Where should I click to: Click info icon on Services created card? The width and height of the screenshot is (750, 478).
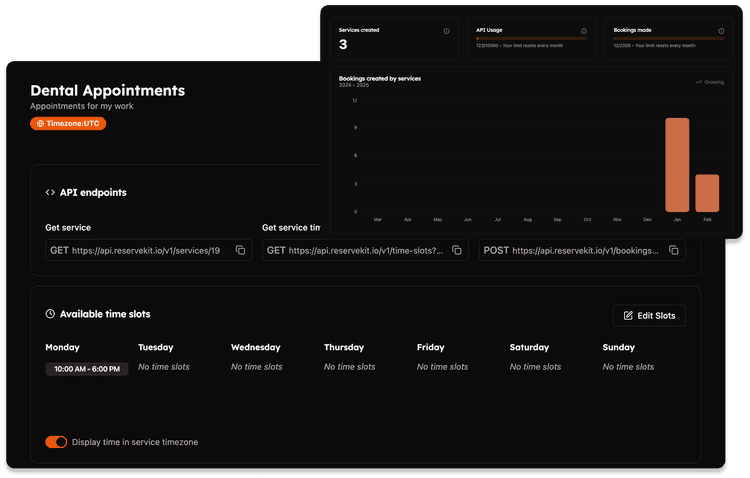[x=446, y=31]
